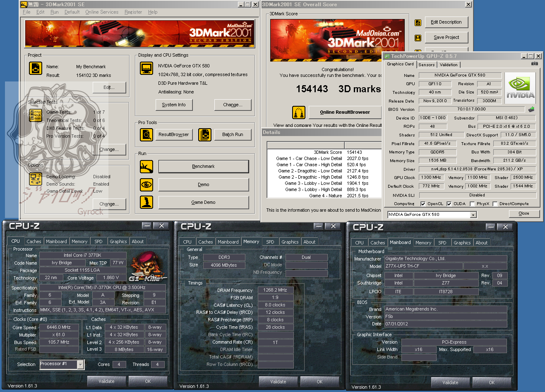Click the eye icon beside the Demo button
This screenshot has height=392, width=545.
point(146,184)
